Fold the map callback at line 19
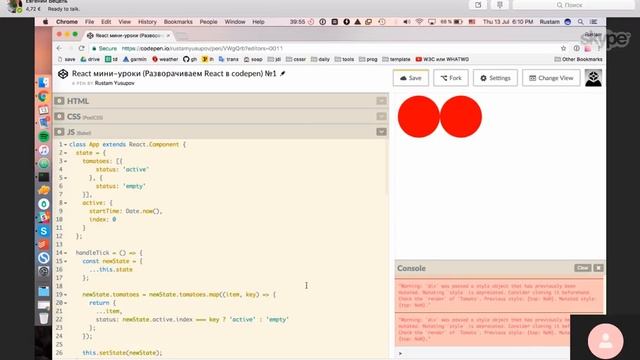 click(x=65, y=295)
